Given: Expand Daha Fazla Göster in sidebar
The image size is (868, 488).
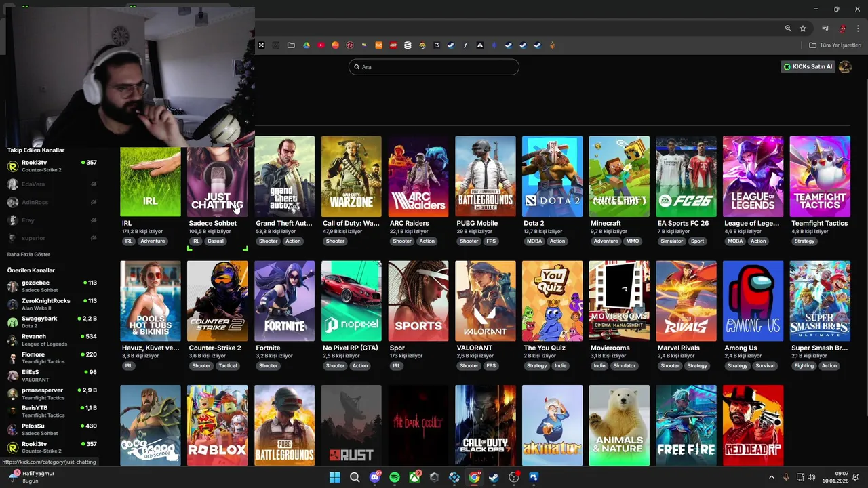Looking at the screenshot, I should click(x=28, y=254).
